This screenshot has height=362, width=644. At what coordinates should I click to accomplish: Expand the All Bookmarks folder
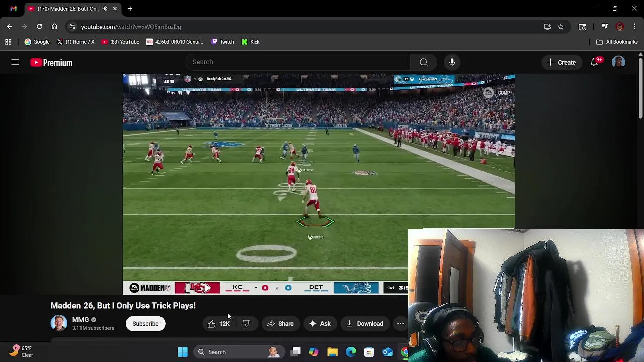(x=617, y=42)
